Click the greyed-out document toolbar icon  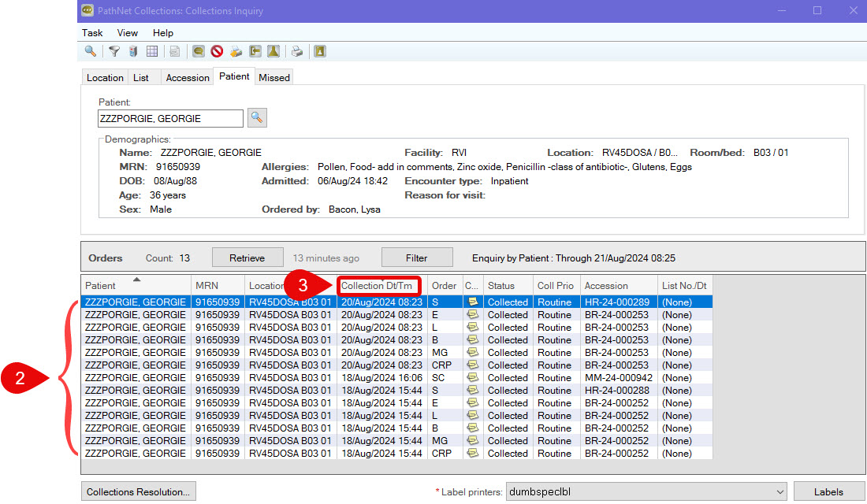click(175, 51)
